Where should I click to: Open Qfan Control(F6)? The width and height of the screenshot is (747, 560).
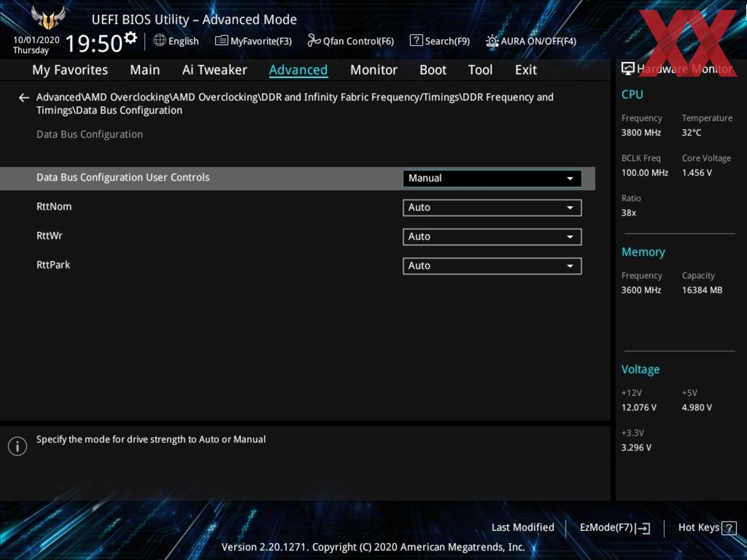[x=350, y=41]
